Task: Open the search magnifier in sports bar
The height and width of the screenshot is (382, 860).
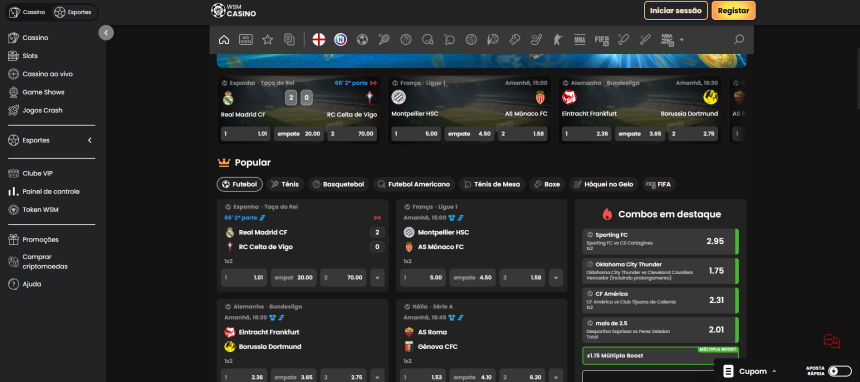Action: pyautogui.click(x=739, y=40)
